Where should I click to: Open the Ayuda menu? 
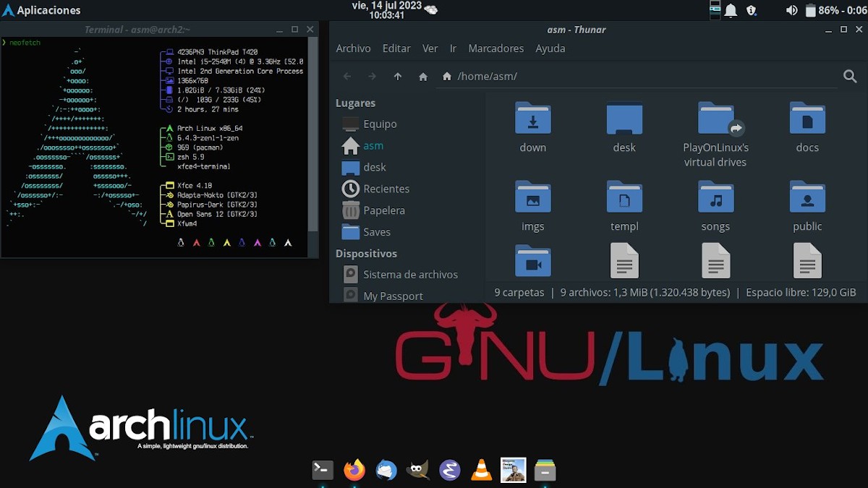click(x=550, y=48)
